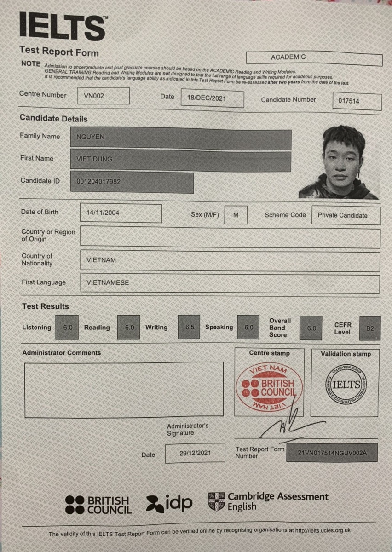The image size is (392, 552).
Task: Select the Writing score box 6.5
Action: (189, 328)
